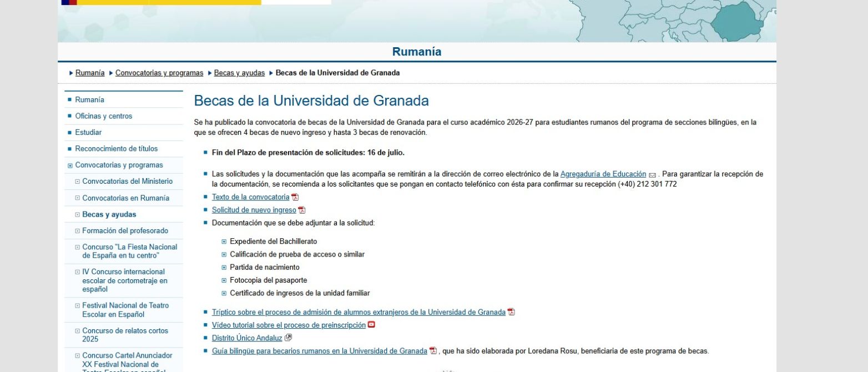Open Convocatorias del Ministerio sidebar link
868x372 pixels.
(x=128, y=182)
